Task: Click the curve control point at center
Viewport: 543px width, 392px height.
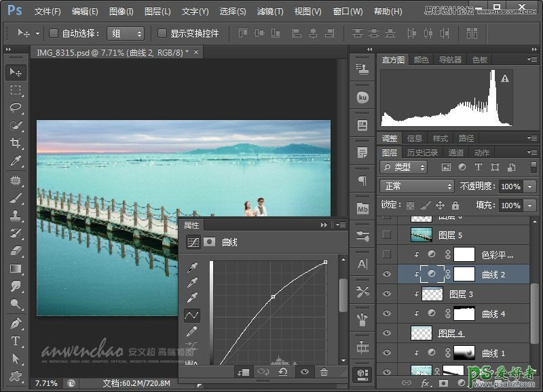Action: pyautogui.click(x=274, y=296)
